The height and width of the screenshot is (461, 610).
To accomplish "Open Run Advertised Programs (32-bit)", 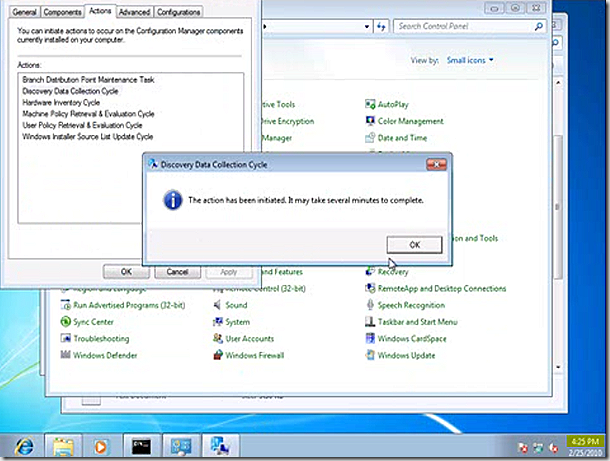I will pyautogui.click(x=129, y=305).
